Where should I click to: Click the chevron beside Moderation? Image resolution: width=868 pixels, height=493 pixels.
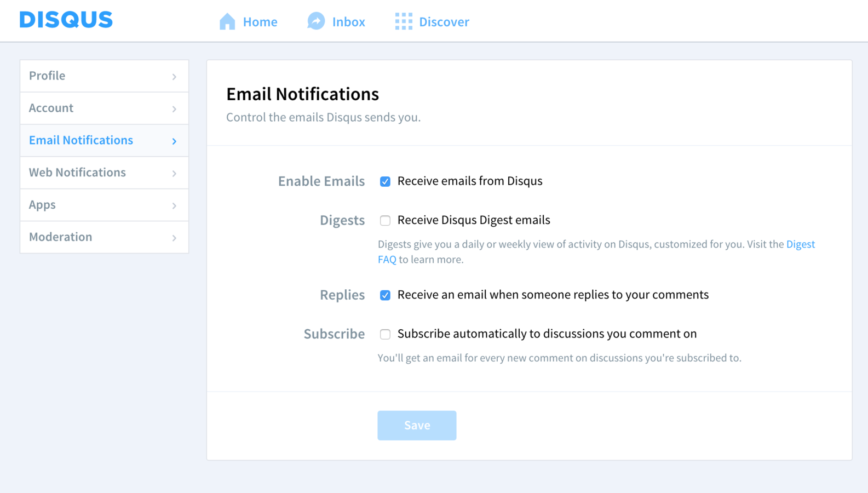[174, 238]
